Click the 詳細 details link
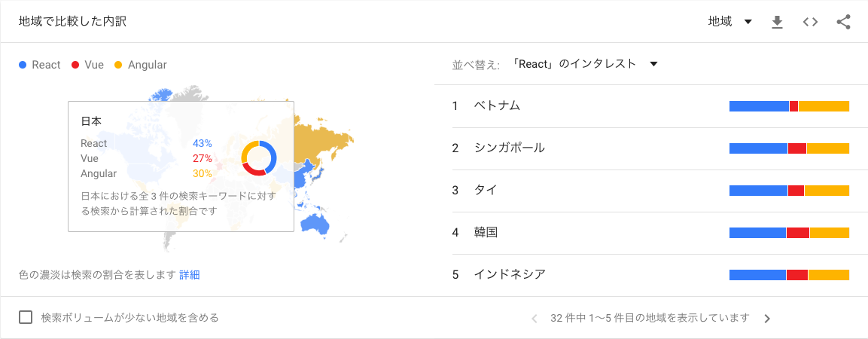868x339 pixels. (x=190, y=275)
